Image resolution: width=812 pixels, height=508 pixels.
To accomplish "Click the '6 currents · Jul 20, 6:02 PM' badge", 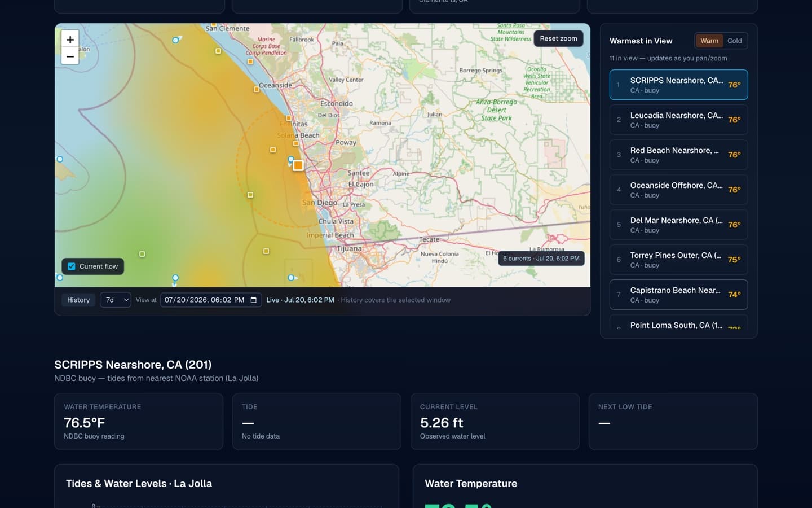I will pos(541,259).
